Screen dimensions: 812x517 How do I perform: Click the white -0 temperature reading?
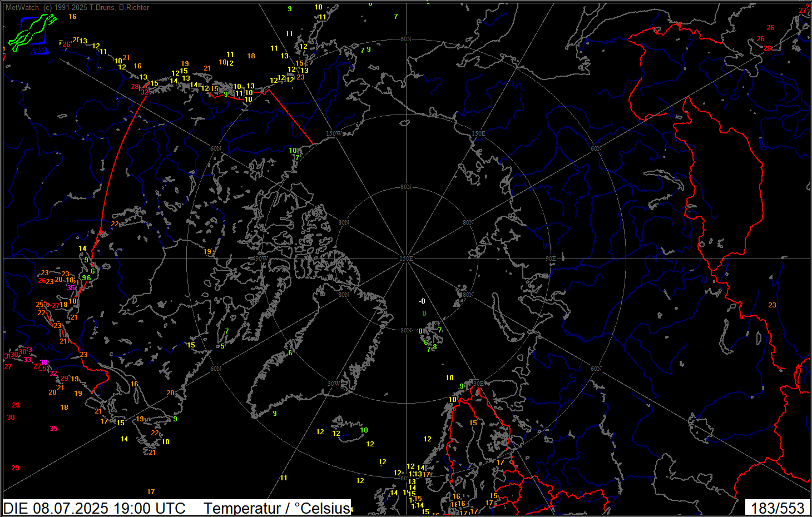(422, 301)
